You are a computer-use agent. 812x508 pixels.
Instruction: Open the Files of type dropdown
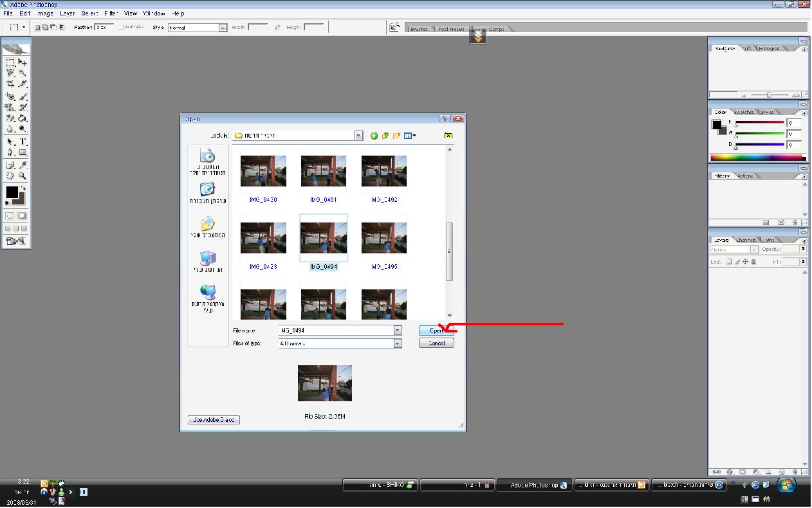coord(398,343)
